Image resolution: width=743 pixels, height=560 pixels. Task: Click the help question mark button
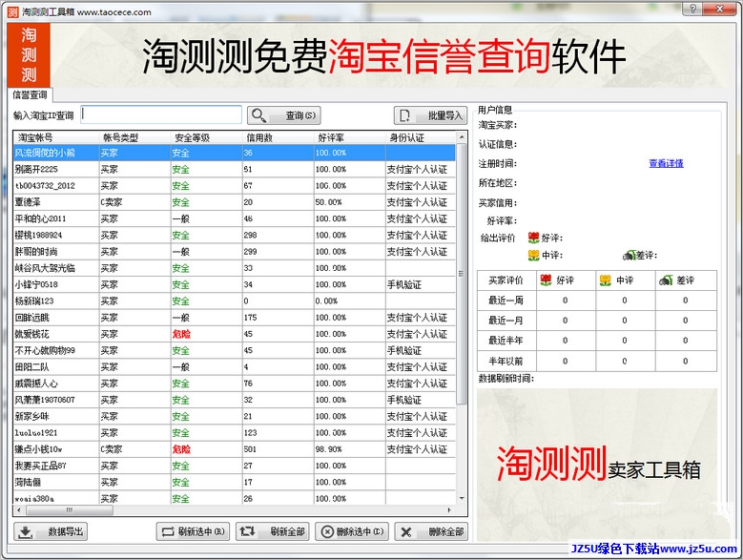coord(692,9)
